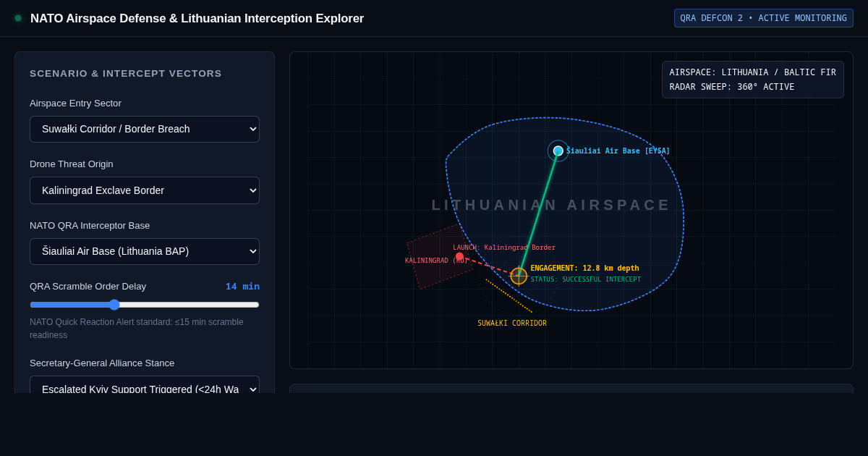Click the green intercept flight path line
Viewport: 868px width, 456px height.
pos(539,212)
